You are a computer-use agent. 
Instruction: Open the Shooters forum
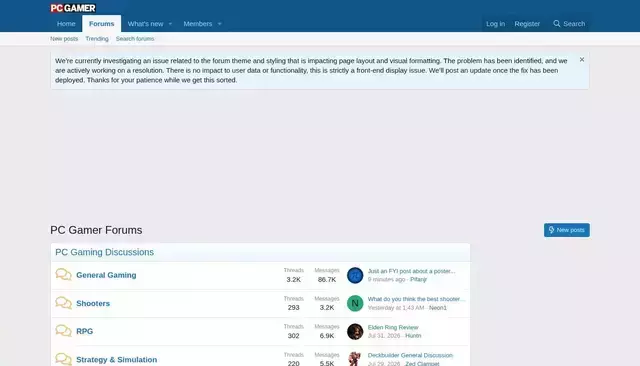click(x=93, y=303)
